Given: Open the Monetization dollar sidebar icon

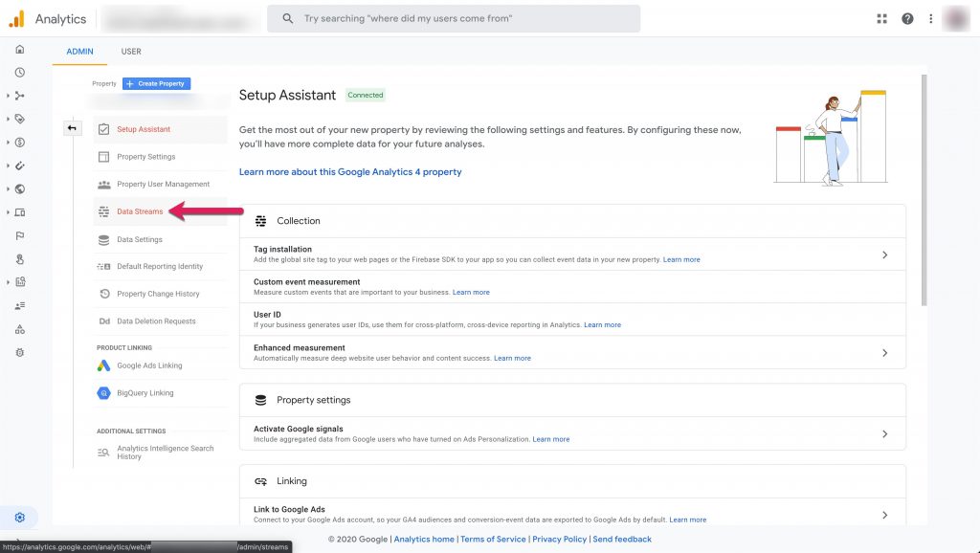Looking at the screenshot, I should pyautogui.click(x=20, y=143).
